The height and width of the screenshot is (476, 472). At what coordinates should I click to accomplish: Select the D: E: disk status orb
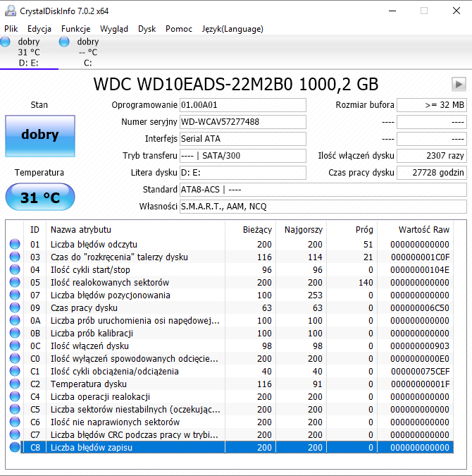tap(5, 42)
